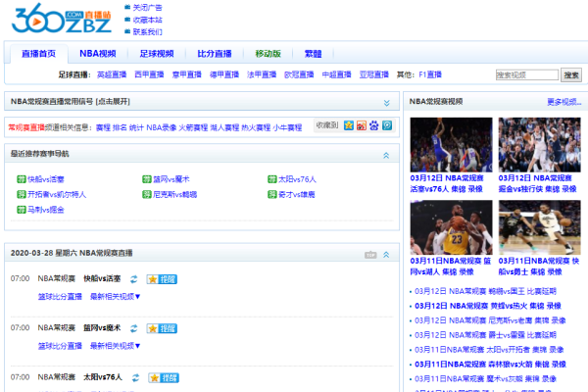Click the red Weibo share icon

362,125
